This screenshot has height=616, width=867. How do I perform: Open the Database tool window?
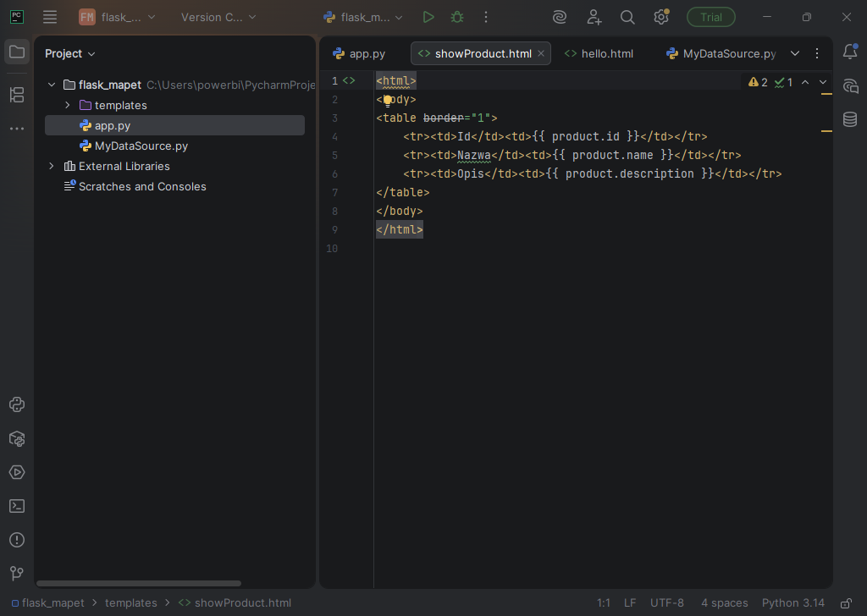tap(850, 118)
